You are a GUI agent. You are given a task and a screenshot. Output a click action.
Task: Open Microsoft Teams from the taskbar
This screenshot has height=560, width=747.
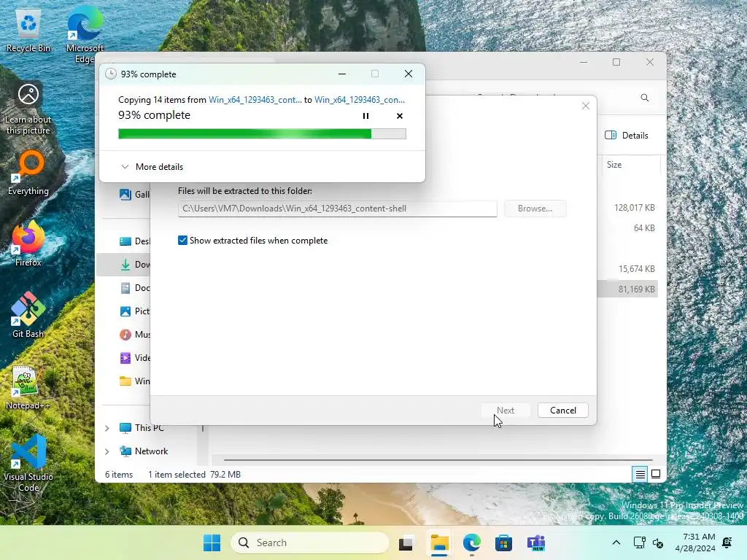point(536,542)
